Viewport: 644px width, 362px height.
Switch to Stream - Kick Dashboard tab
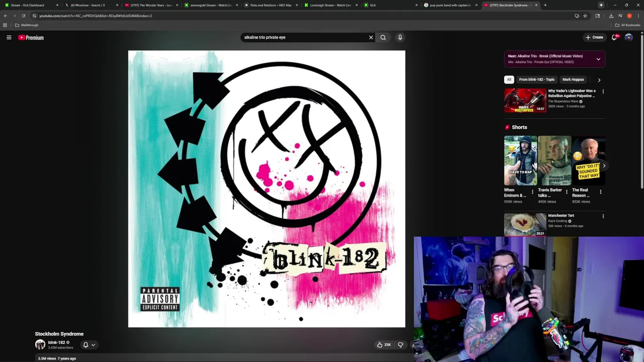[31, 5]
